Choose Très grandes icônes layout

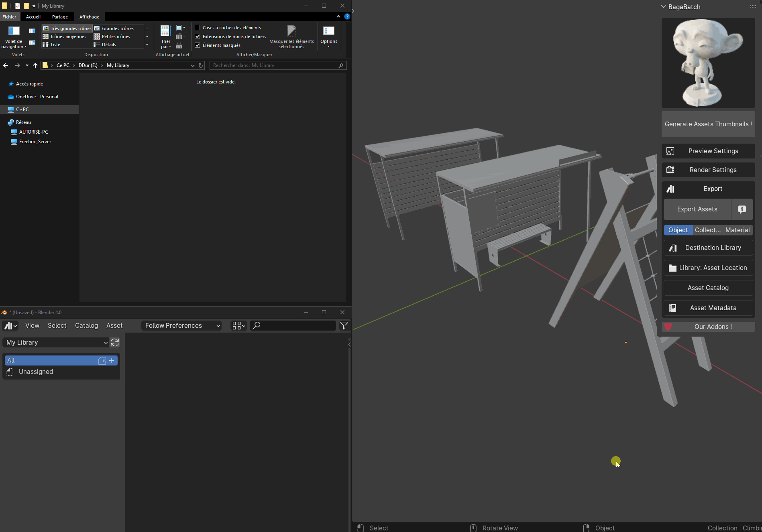tap(67, 28)
